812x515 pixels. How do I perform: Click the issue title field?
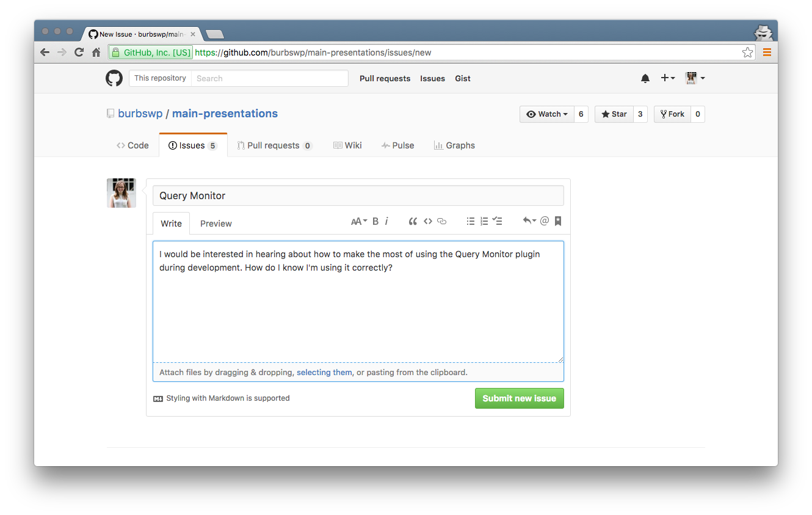pos(358,195)
